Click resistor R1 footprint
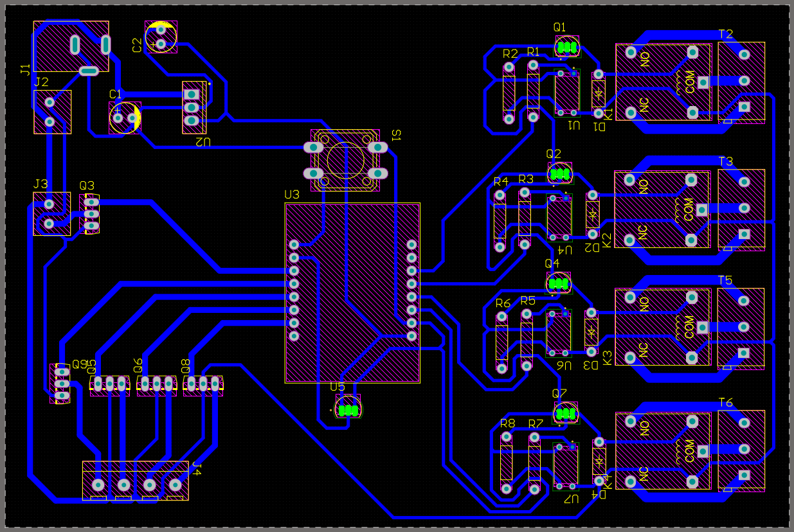 533,91
